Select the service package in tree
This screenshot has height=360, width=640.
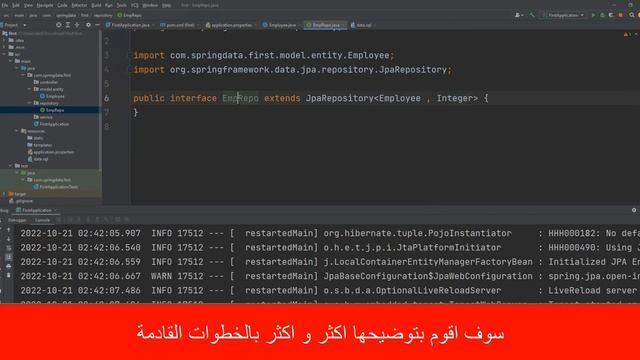point(43,117)
